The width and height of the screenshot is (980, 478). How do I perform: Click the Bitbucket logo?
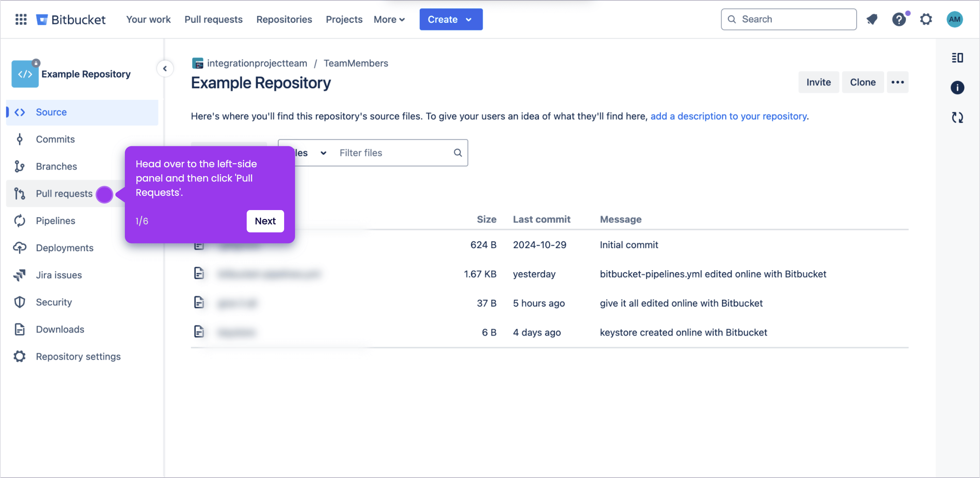coord(70,19)
